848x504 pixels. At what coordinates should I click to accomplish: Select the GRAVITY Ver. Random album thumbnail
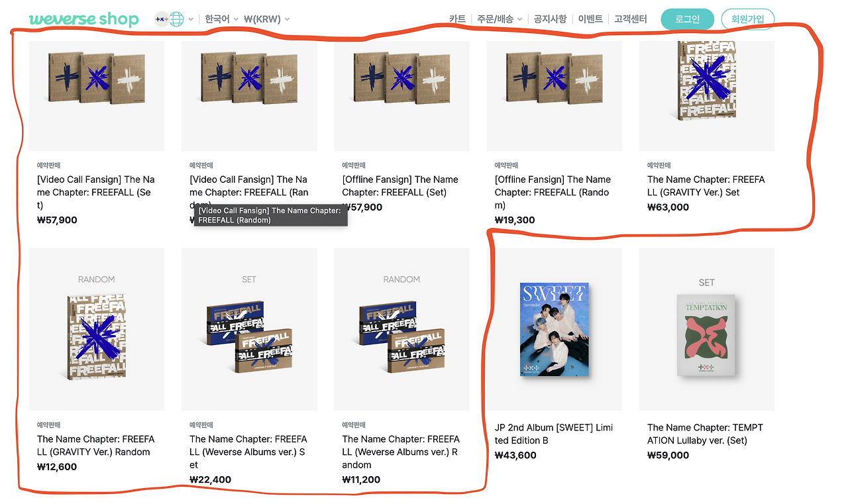(97, 329)
